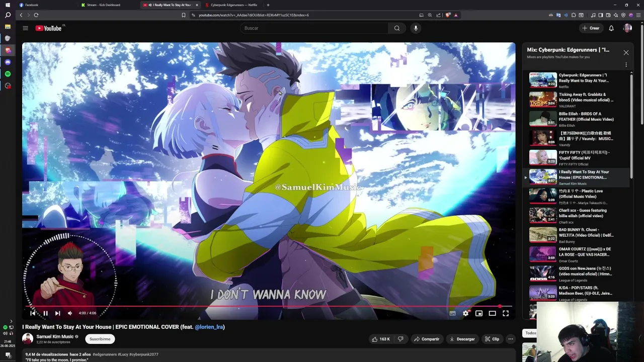Play the Plastic Love playlist item
This screenshot has width=644, height=362.
[x=577, y=196]
